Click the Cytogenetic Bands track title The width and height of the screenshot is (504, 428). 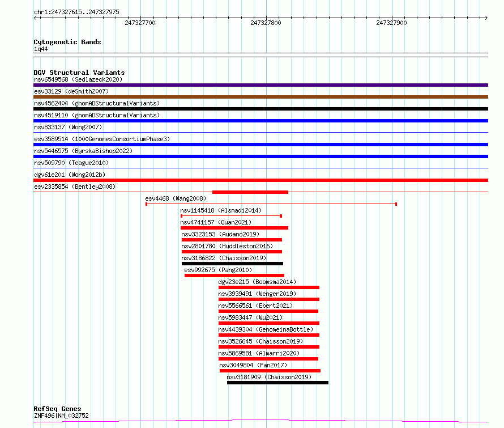click(67, 42)
